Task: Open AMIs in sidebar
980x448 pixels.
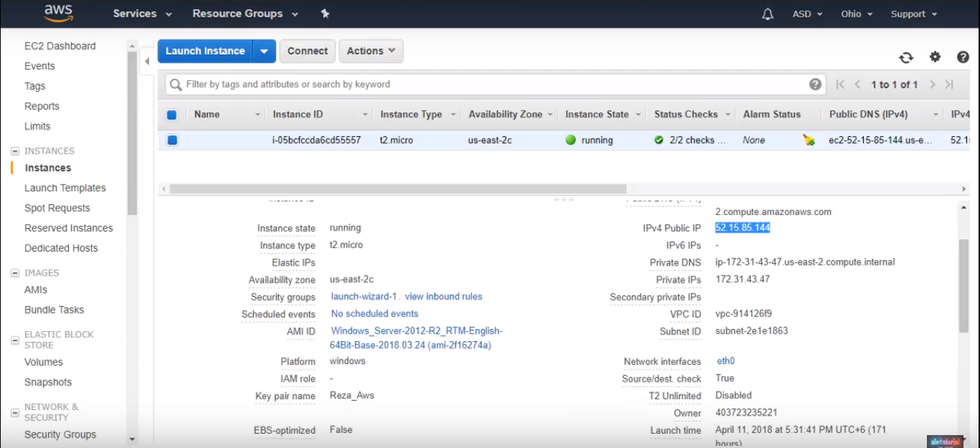Action: coord(36,290)
